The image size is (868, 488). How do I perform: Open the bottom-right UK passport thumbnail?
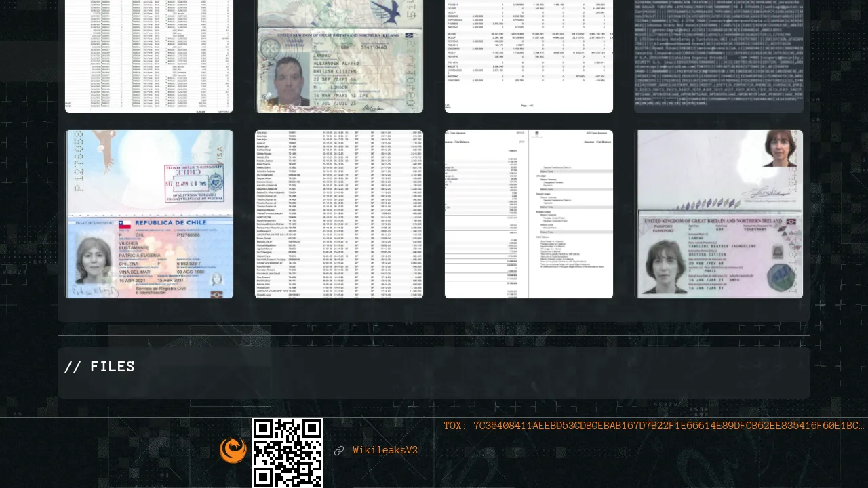(719, 214)
